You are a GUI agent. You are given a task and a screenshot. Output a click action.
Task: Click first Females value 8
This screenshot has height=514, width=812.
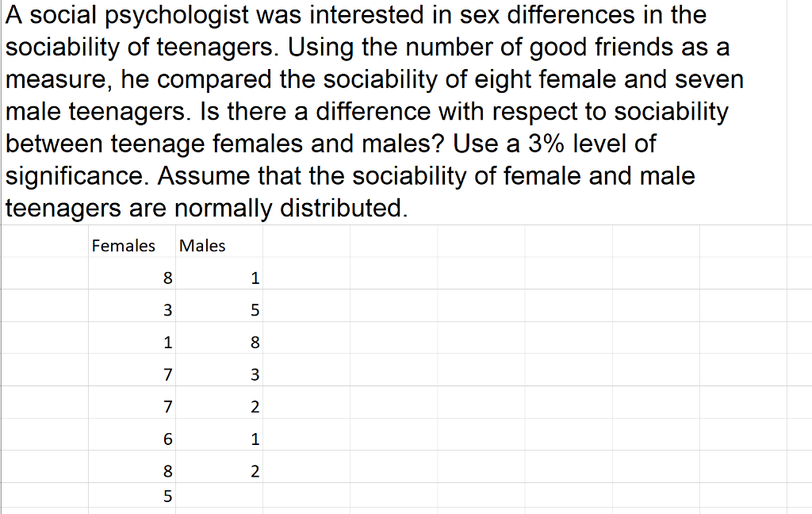pos(132,274)
